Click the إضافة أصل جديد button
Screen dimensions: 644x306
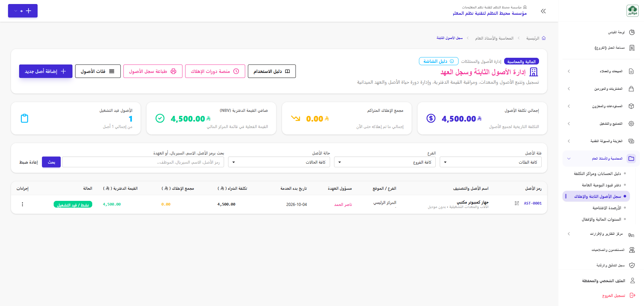(x=46, y=71)
